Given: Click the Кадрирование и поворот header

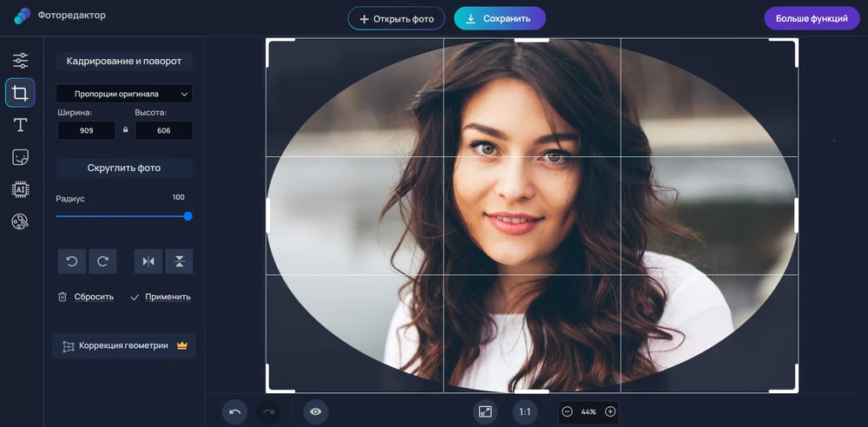Looking at the screenshot, I should [124, 61].
